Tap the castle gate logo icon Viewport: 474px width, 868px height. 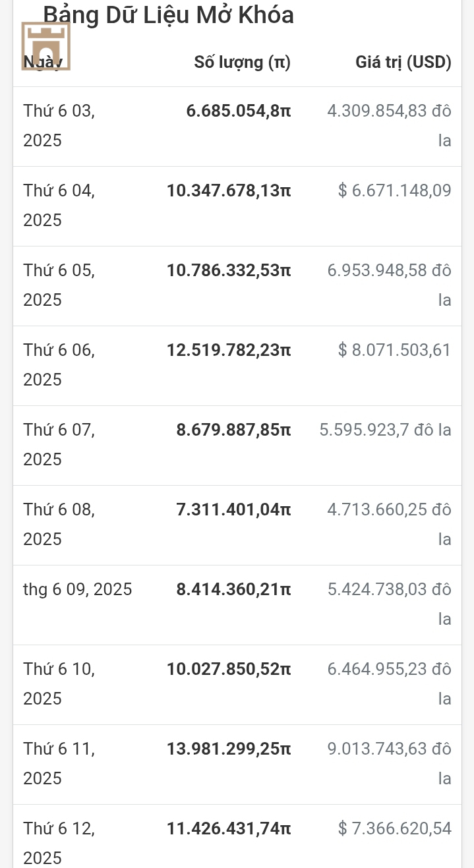[x=46, y=46]
